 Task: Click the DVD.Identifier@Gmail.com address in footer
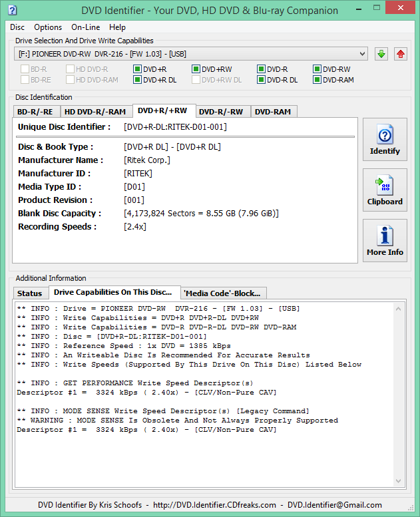coord(335,505)
